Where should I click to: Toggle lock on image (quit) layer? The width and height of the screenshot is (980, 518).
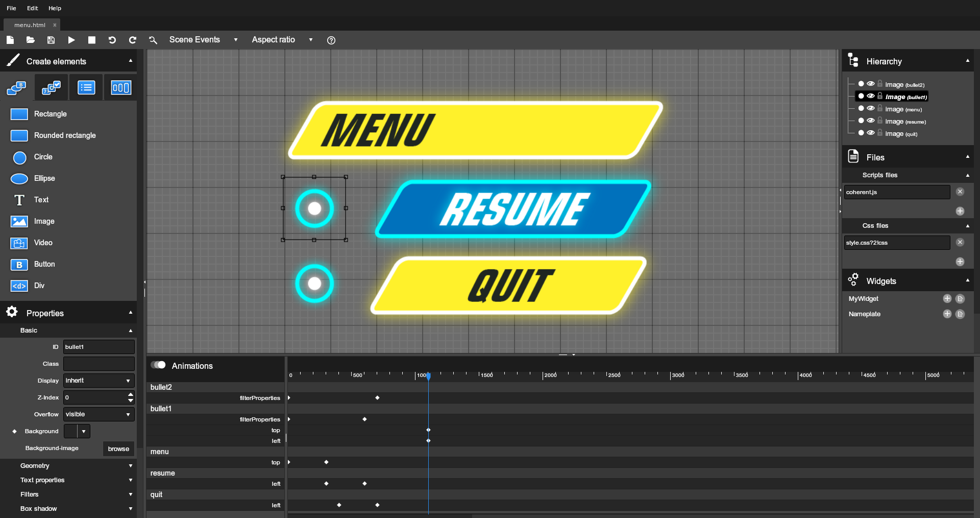[x=880, y=133]
